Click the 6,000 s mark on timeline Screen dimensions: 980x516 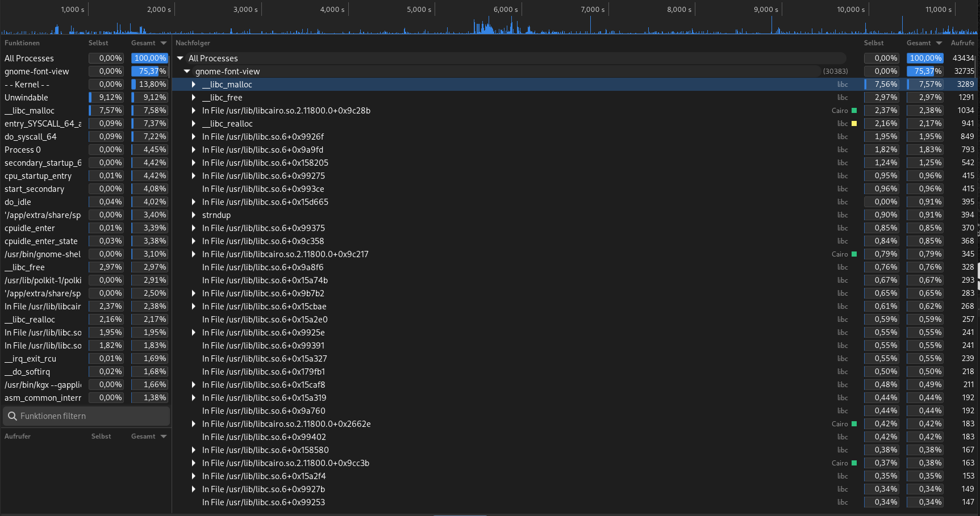pos(506,10)
